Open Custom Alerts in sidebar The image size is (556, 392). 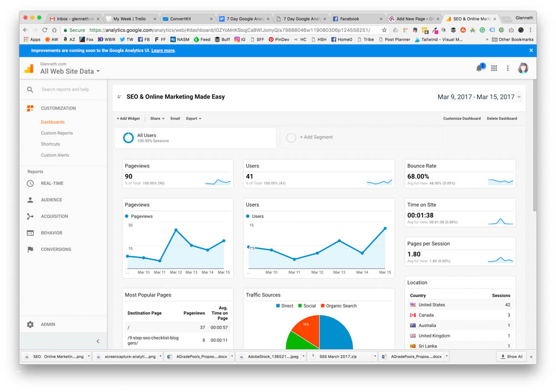[x=54, y=155]
